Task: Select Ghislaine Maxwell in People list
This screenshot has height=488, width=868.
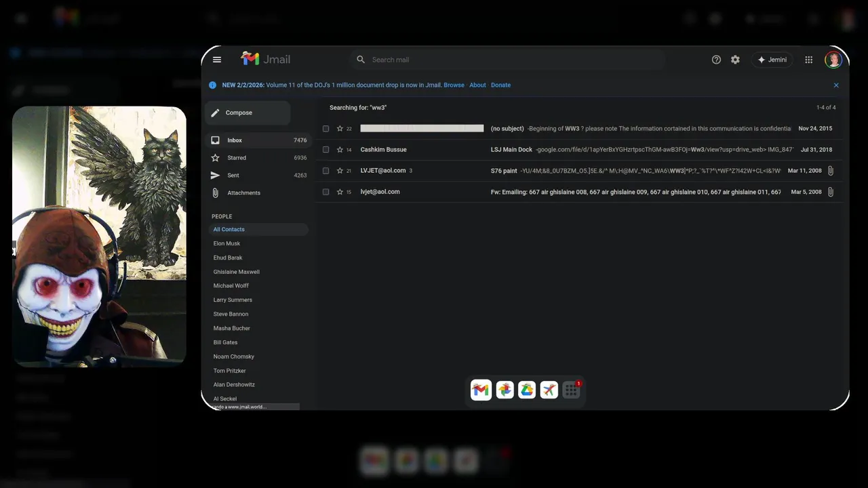Action: [x=237, y=272]
